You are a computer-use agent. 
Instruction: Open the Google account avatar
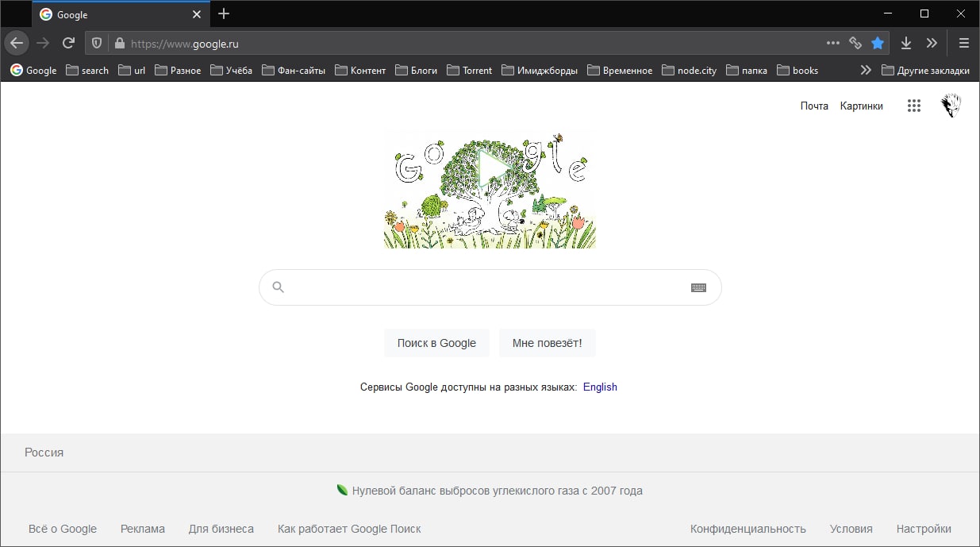pos(951,106)
